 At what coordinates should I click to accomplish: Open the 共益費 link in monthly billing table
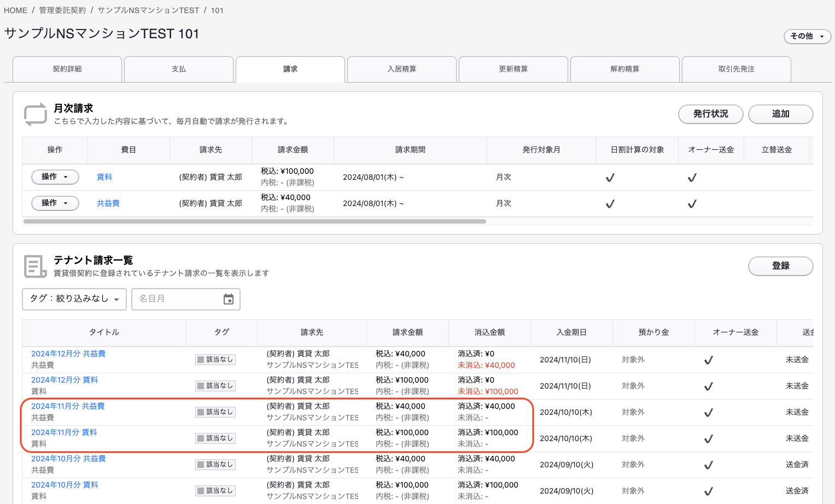point(108,203)
